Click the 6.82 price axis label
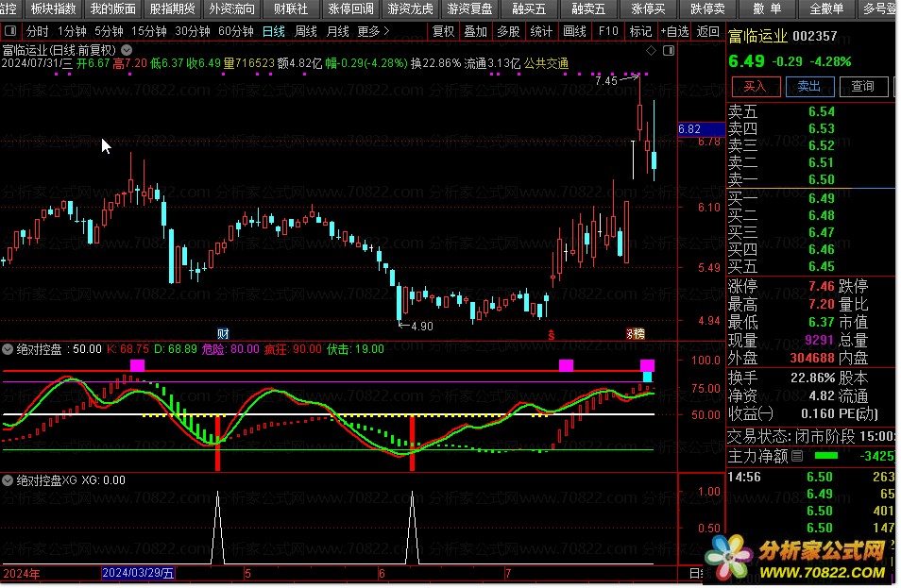 (702, 129)
